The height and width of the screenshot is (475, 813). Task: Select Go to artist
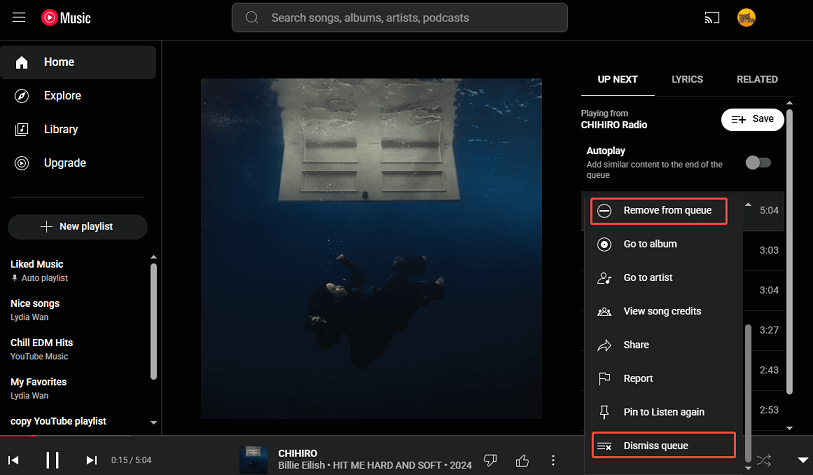pyautogui.click(x=664, y=278)
